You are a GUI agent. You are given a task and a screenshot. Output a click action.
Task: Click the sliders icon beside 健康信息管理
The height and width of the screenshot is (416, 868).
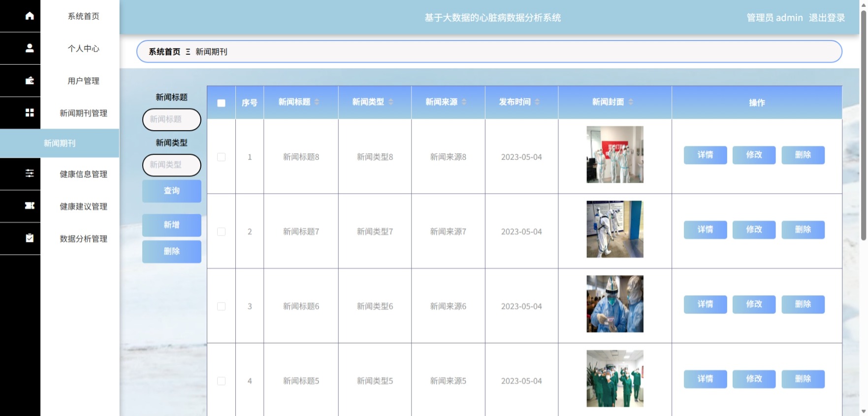[x=30, y=173]
